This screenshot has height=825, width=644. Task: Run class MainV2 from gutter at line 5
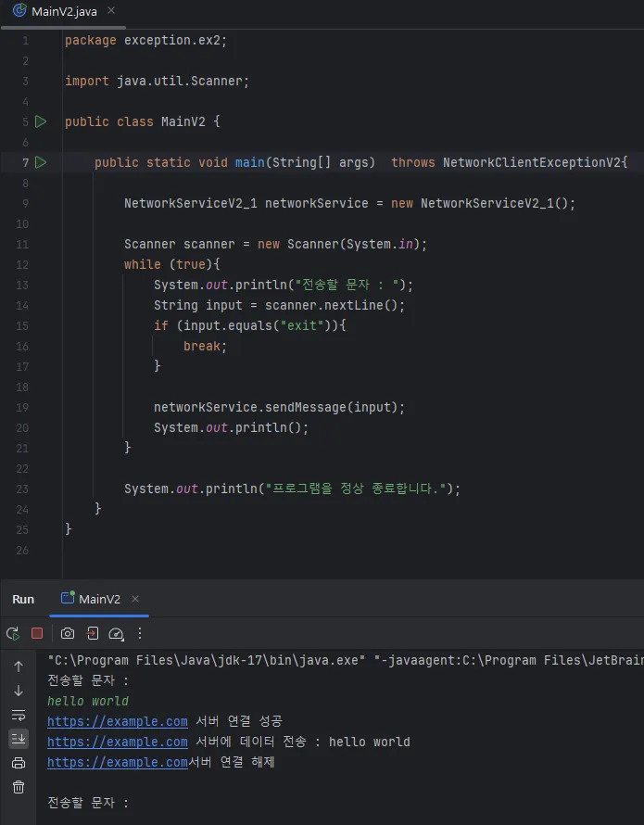click(x=41, y=121)
